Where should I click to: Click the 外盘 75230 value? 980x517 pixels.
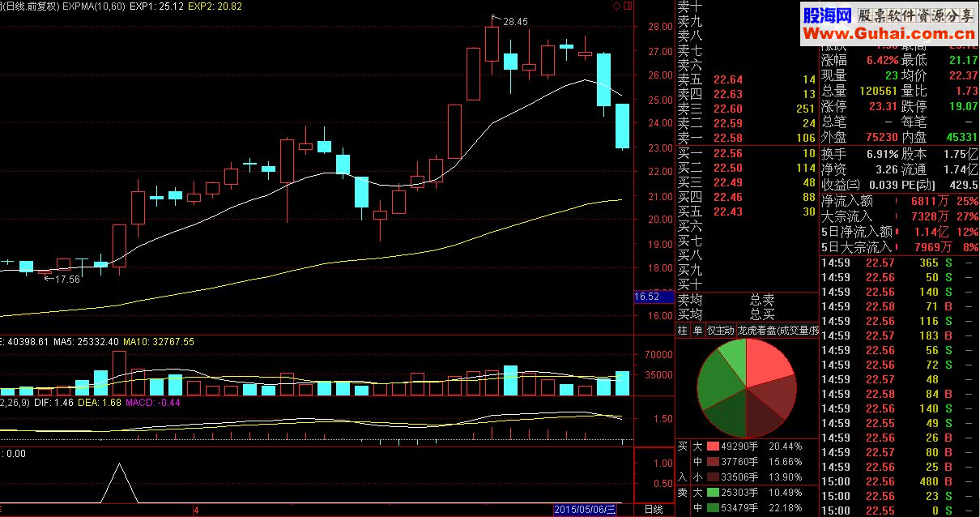880,137
